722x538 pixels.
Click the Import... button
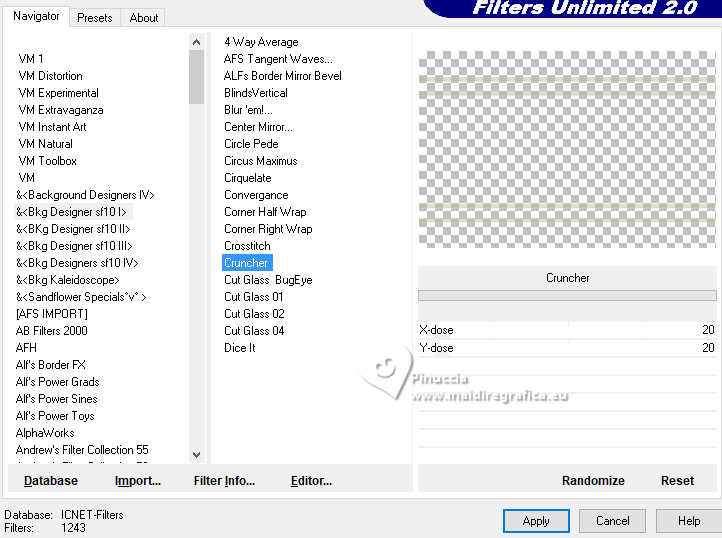pos(138,481)
